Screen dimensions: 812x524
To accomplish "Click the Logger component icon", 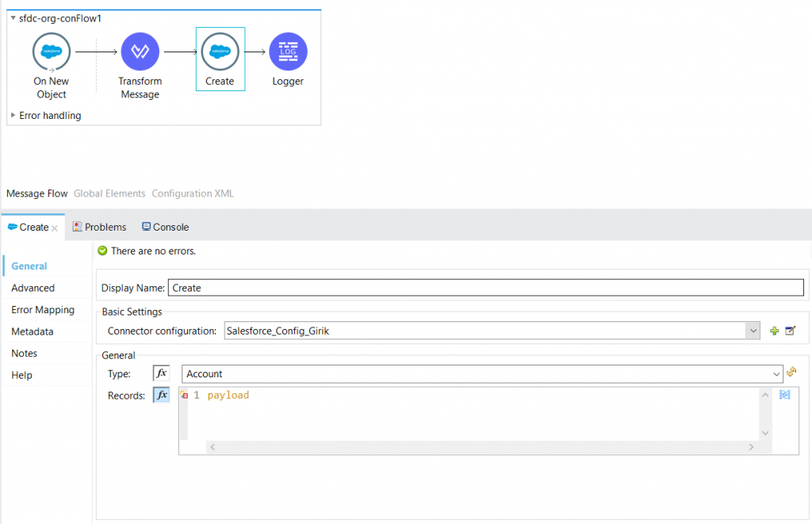I will point(287,54).
